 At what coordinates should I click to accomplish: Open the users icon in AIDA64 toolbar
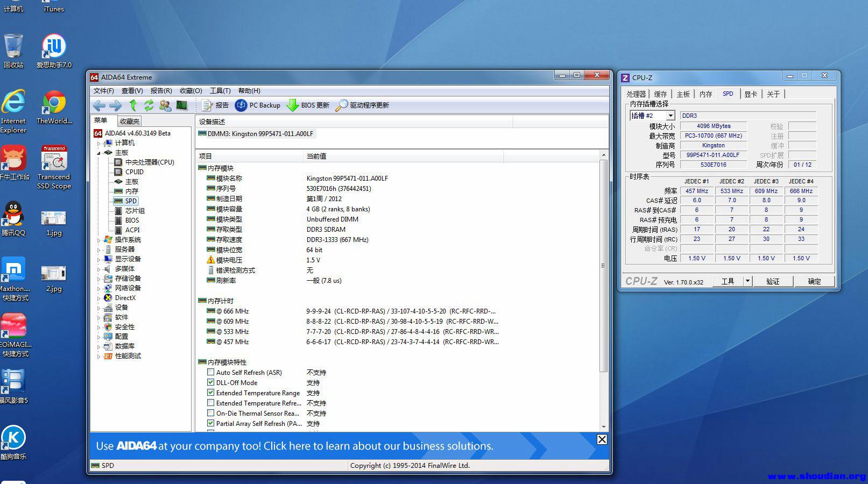click(x=165, y=105)
